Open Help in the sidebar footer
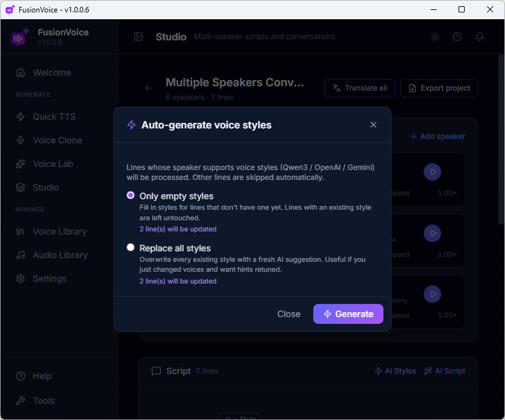This screenshot has width=505, height=420. coord(60,376)
